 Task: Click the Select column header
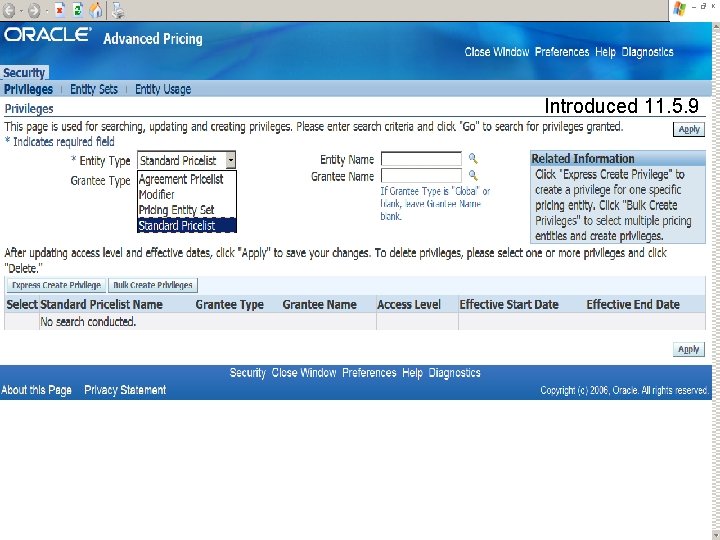(22, 304)
